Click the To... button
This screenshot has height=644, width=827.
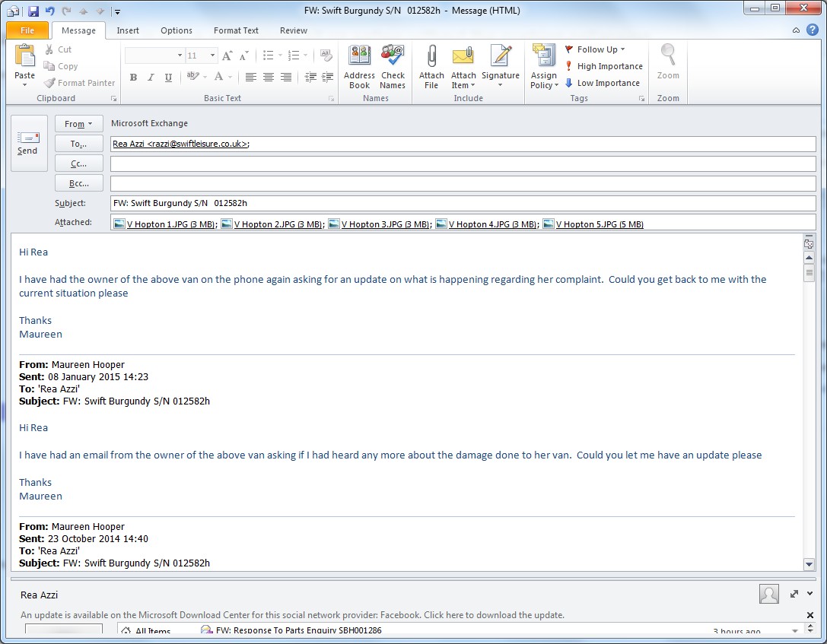point(78,144)
